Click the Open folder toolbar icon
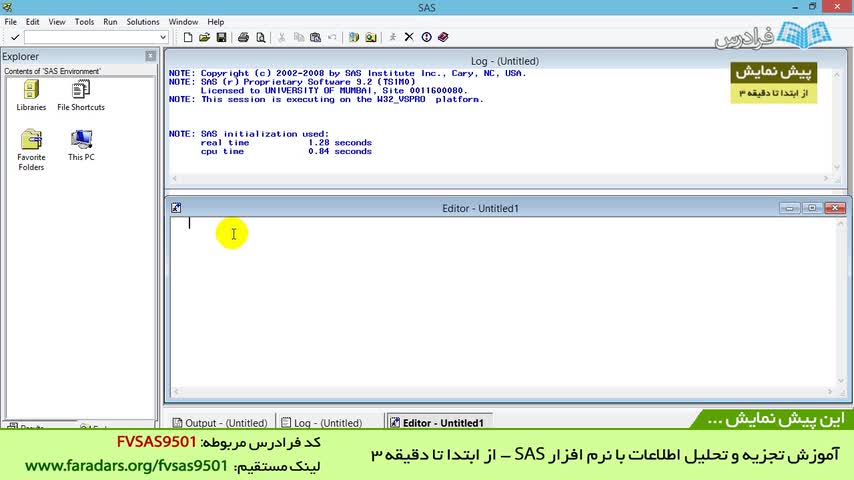This screenshot has width=854, height=480. tap(204, 37)
